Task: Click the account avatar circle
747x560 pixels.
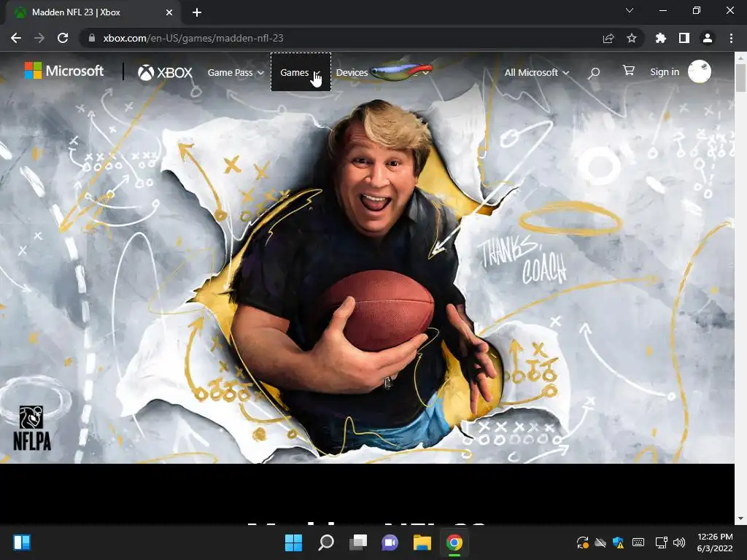Action: (x=700, y=71)
